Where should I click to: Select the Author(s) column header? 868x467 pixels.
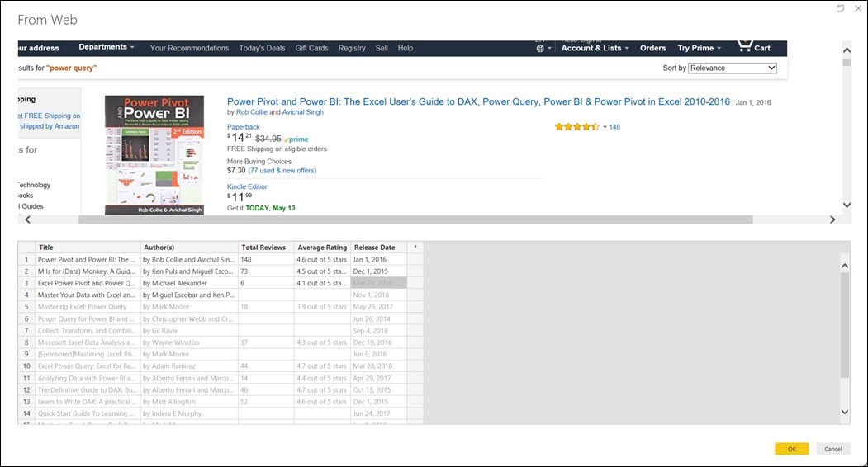coord(190,248)
